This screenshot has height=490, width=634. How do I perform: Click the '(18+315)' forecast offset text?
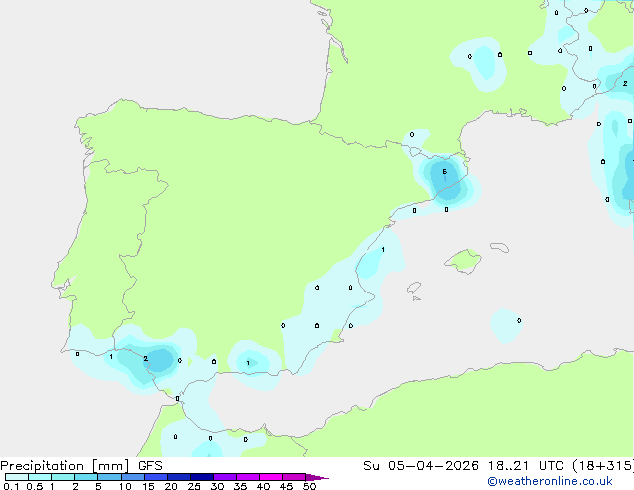pos(603,466)
